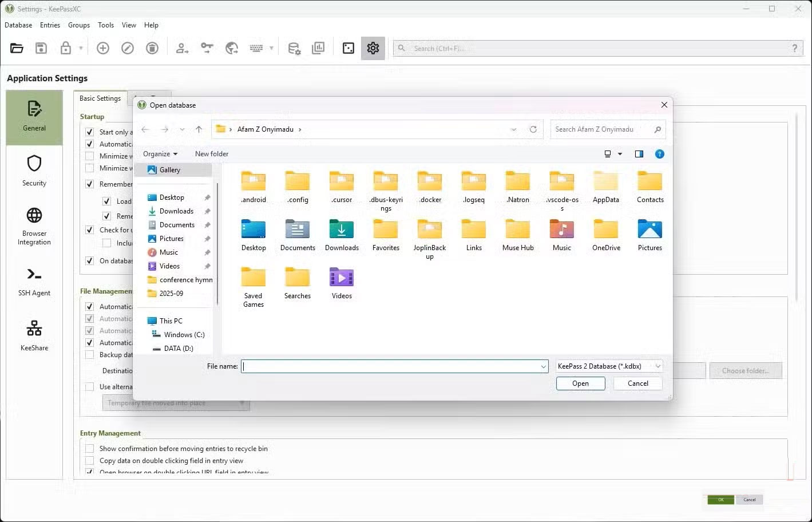Click the Cancel button in Open database dialog
This screenshot has width=812, height=522.
click(x=637, y=383)
